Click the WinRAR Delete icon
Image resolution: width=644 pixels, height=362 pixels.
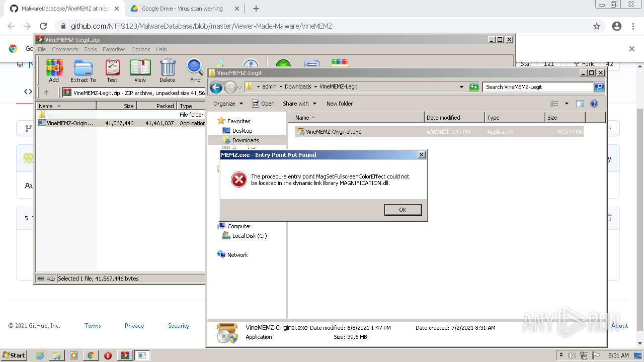coord(168,70)
